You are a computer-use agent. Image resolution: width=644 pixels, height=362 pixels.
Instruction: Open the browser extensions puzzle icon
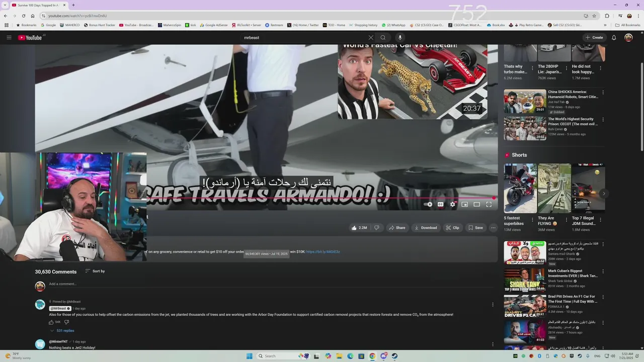[607, 16]
